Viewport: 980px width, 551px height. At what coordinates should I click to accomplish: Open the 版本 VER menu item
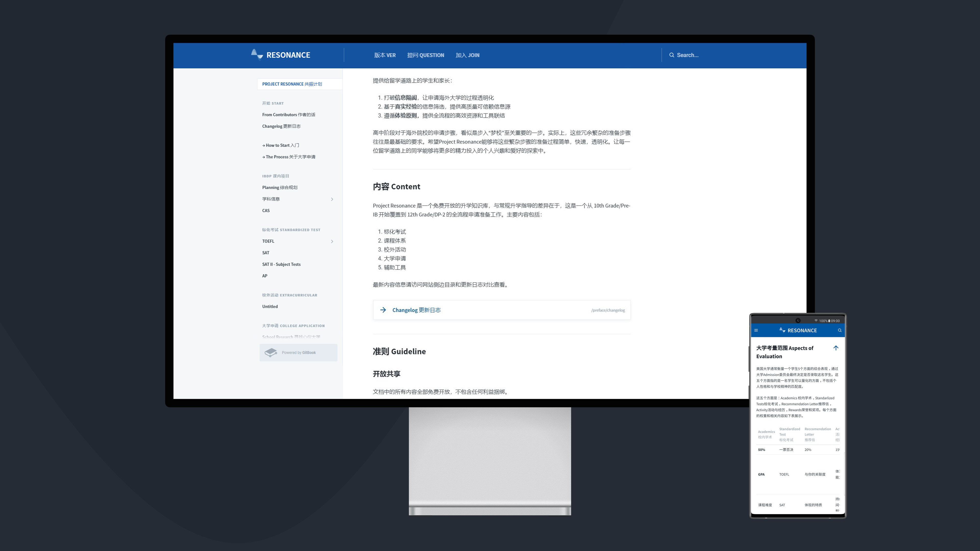385,55
